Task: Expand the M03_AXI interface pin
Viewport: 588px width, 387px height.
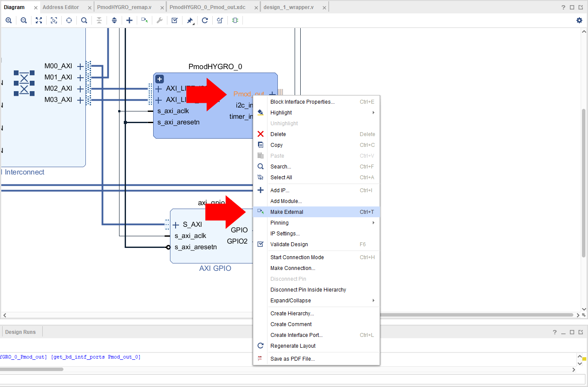Action: (80, 100)
